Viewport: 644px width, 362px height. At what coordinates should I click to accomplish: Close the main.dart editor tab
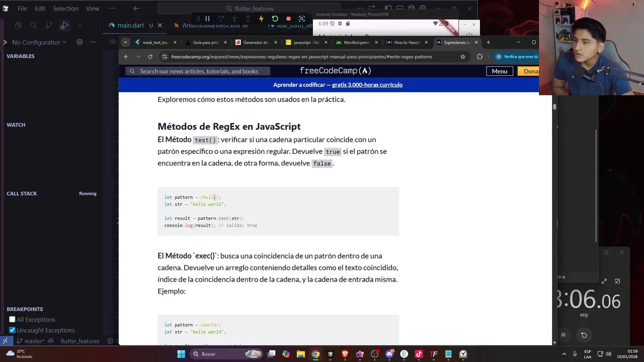(160, 25)
